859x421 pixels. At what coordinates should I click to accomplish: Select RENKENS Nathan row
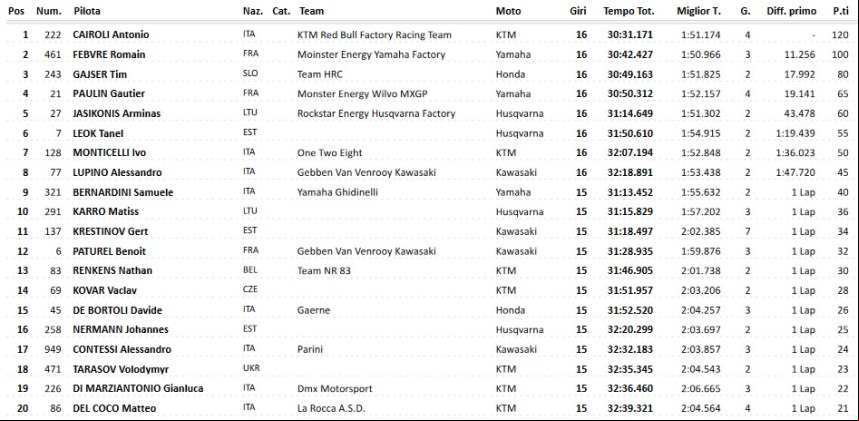click(430, 270)
